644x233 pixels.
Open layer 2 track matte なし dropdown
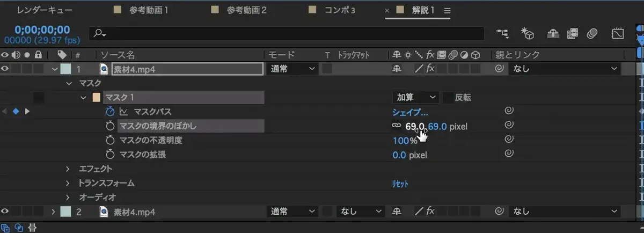point(360,212)
